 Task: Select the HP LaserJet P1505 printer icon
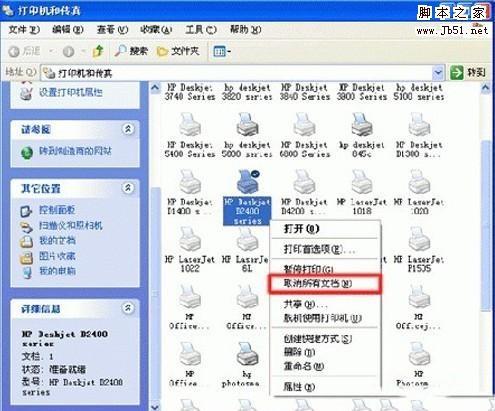tap(419, 239)
